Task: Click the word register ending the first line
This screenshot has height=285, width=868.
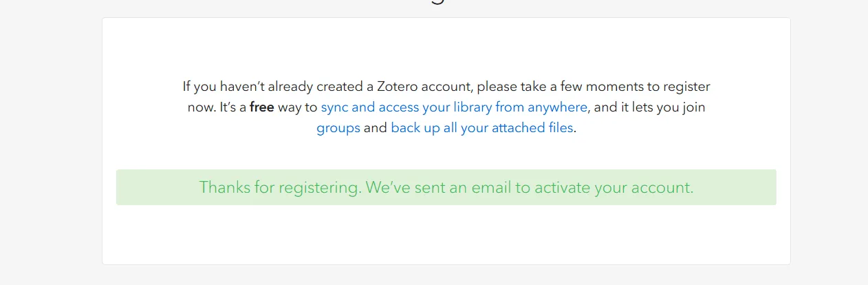Action: coord(688,87)
